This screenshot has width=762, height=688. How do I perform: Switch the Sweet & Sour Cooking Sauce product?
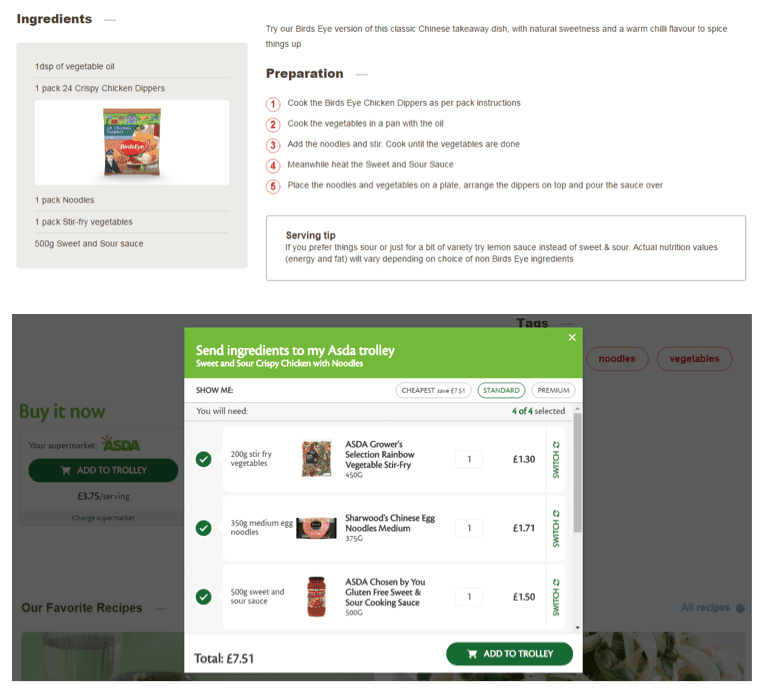pyautogui.click(x=556, y=597)
